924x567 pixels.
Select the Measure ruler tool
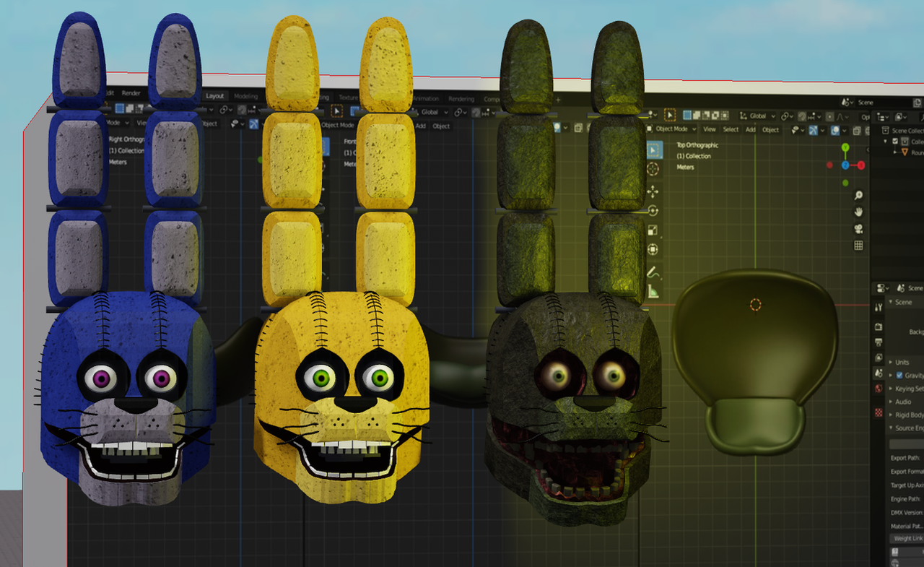tap(653, 291)
